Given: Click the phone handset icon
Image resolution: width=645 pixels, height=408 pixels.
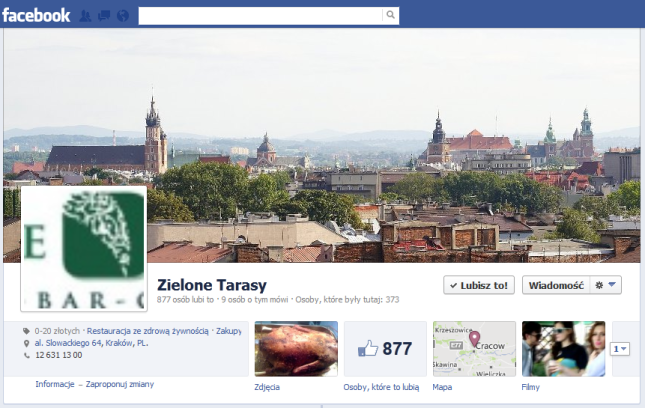Looking at the screenshot, I should pos(27,355).
